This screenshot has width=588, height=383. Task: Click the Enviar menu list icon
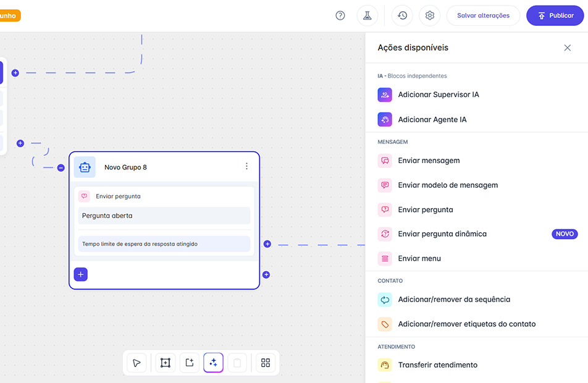click(x=385, y=258)
